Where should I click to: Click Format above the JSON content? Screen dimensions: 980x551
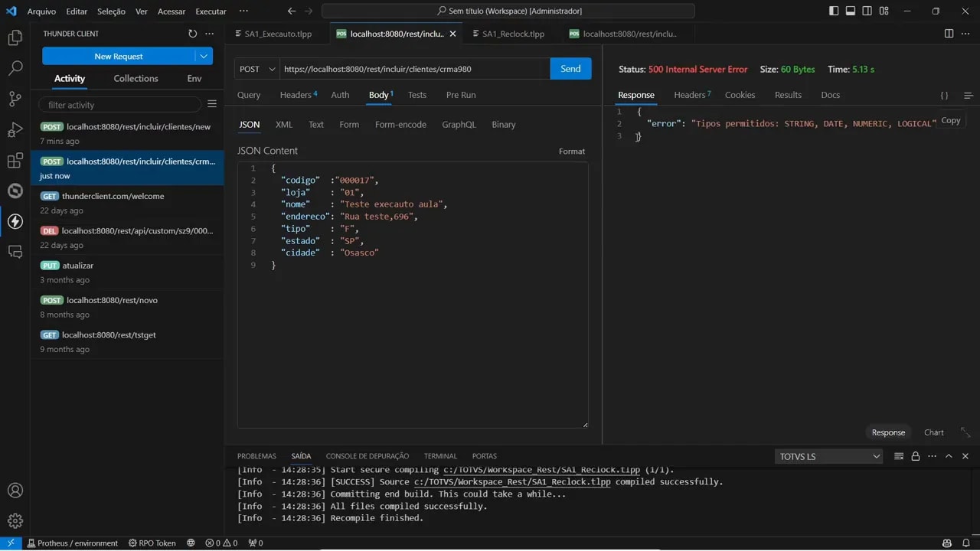[x=571, y=151]
